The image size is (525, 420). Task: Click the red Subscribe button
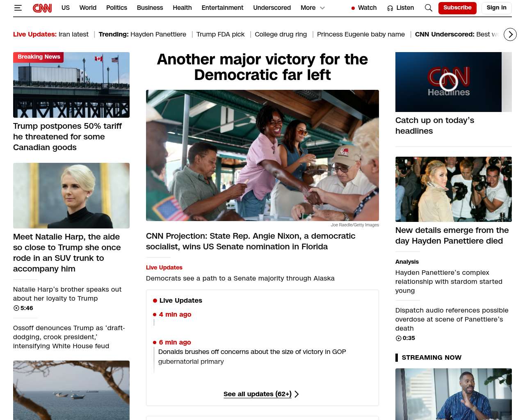tap(457, 8)
